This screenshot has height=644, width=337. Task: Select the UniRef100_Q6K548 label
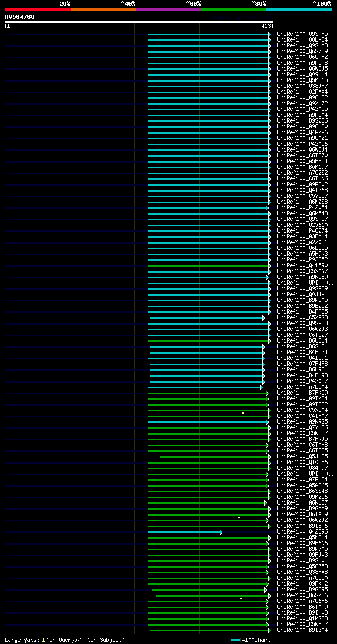pyautogui.click(x=302, y=213)
